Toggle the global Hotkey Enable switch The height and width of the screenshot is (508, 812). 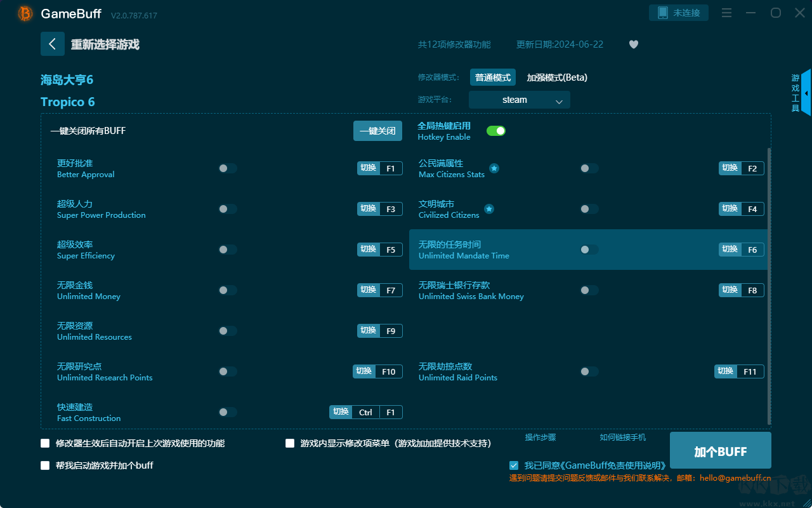point(495,131)
